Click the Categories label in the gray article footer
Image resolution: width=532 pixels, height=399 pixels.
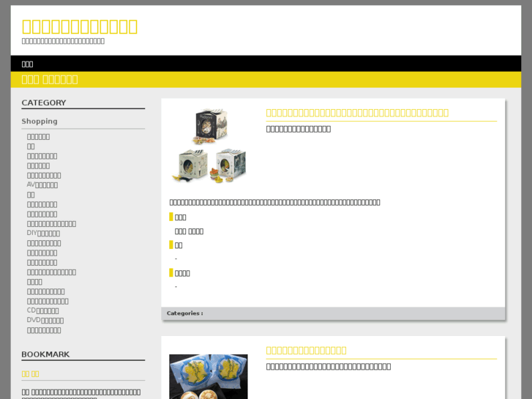tap(185, 313)
